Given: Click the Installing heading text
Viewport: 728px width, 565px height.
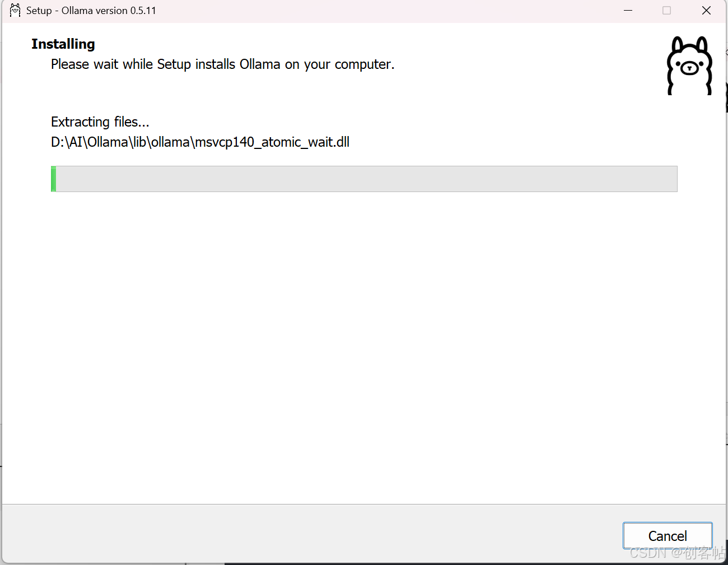Looking at the screenshot, I should [x=63, y=44].
